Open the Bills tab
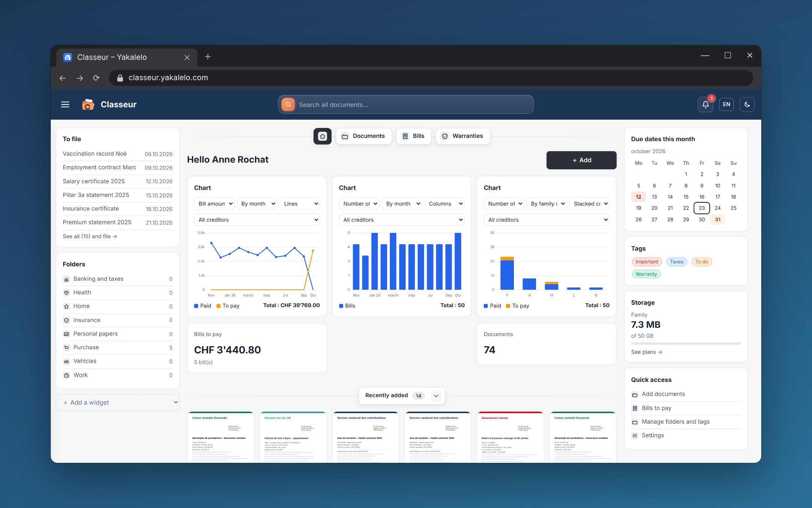The height and width of the screenshot is (508, 812). point(414,136)
